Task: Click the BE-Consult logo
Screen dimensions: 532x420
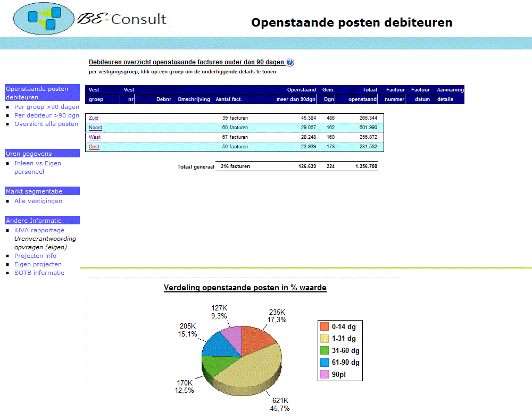Action: pos(89,19)
